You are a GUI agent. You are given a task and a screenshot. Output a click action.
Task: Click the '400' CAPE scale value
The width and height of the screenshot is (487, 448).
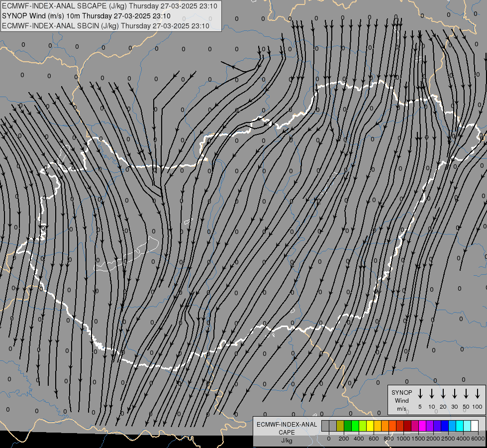(x=359, y=439)
